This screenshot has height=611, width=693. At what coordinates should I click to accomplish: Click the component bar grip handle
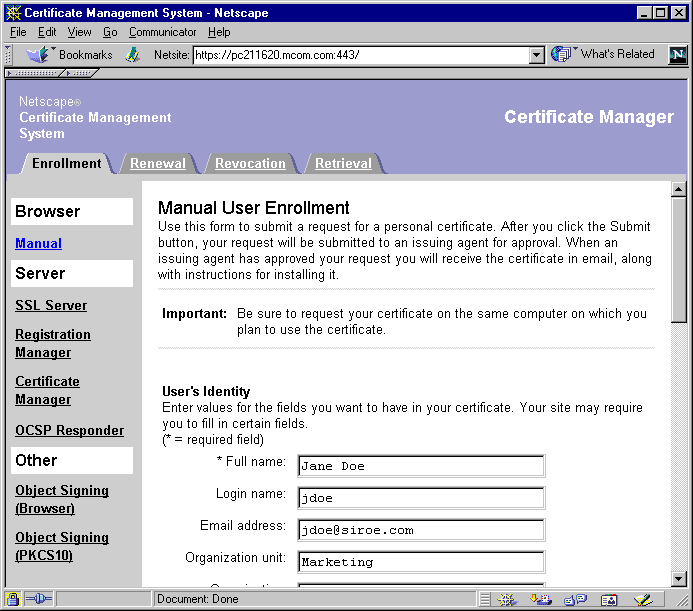tap(485, 600)
